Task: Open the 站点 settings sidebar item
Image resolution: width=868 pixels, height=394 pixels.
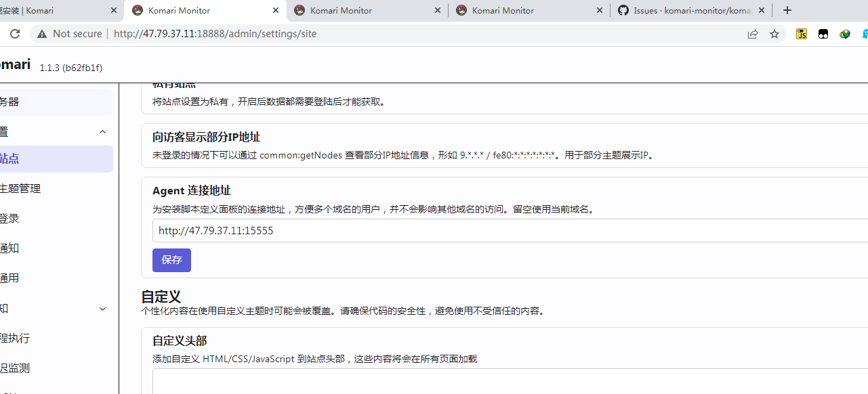Action: coord(56,159)
